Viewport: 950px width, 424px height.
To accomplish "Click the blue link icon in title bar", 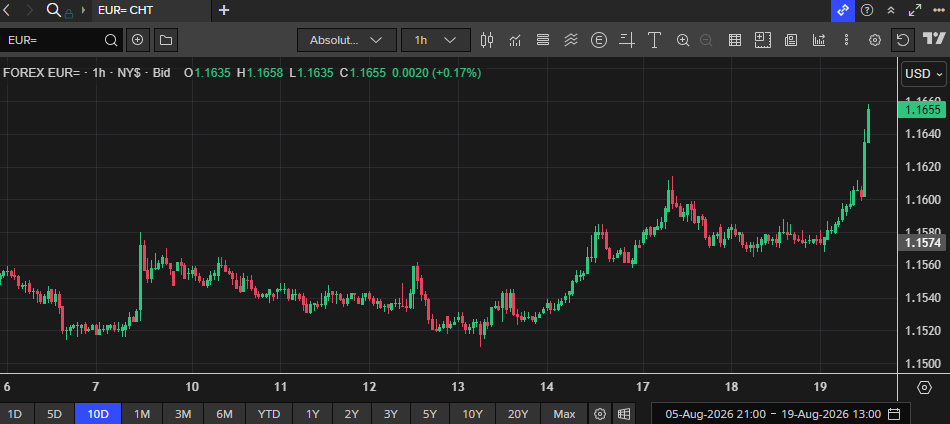I will point(843,10).
